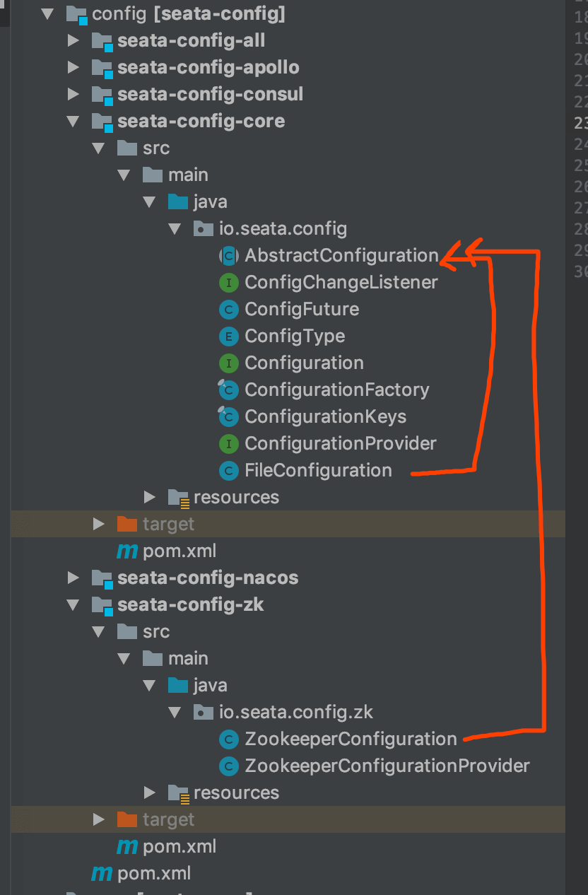Click the AbstractConfiguration abstract class icon
Image resolution: width=588 pixels, height=895 pixels.
[x=228, y=256]
